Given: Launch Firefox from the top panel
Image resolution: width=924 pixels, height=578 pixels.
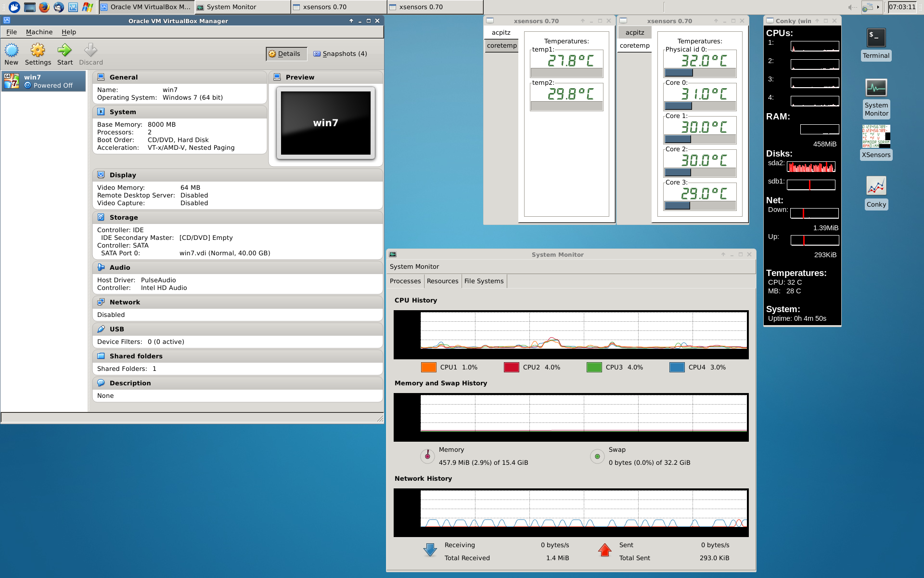Looking at the screenshot, I should point(44,7).
